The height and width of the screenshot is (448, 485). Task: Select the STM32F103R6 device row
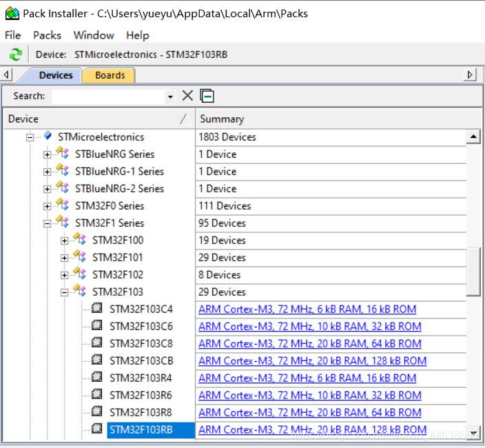141,396
